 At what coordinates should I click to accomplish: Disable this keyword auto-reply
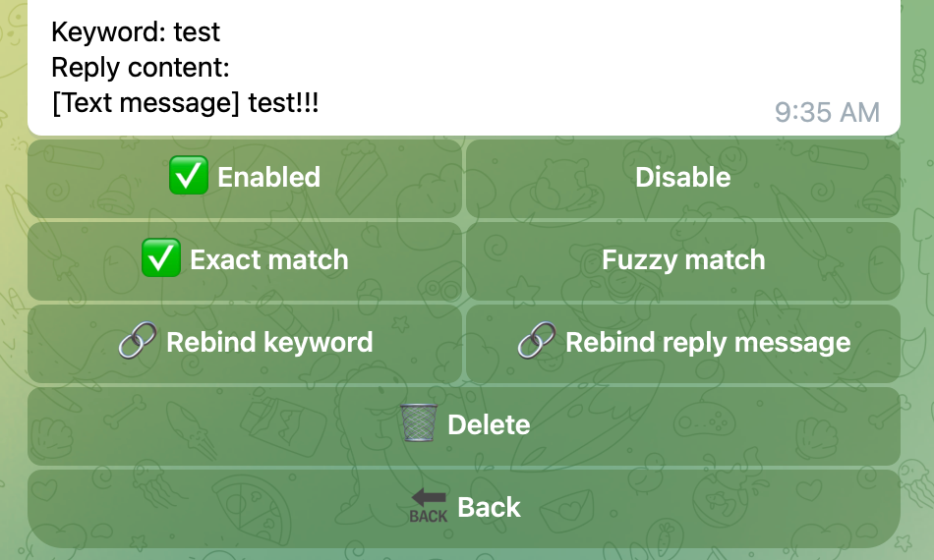coord(682,178)
